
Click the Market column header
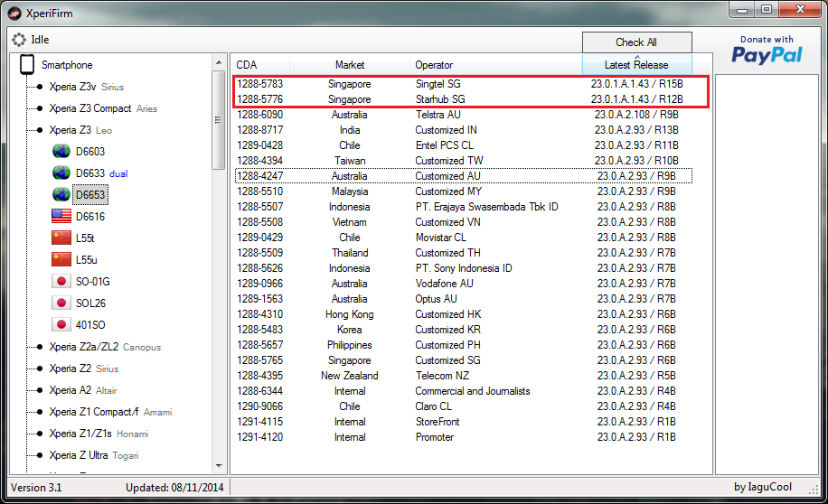coord(350,65)
